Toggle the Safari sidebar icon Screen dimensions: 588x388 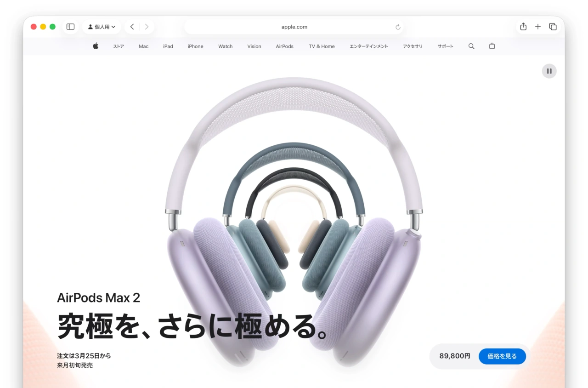click(x=70, y=27)
